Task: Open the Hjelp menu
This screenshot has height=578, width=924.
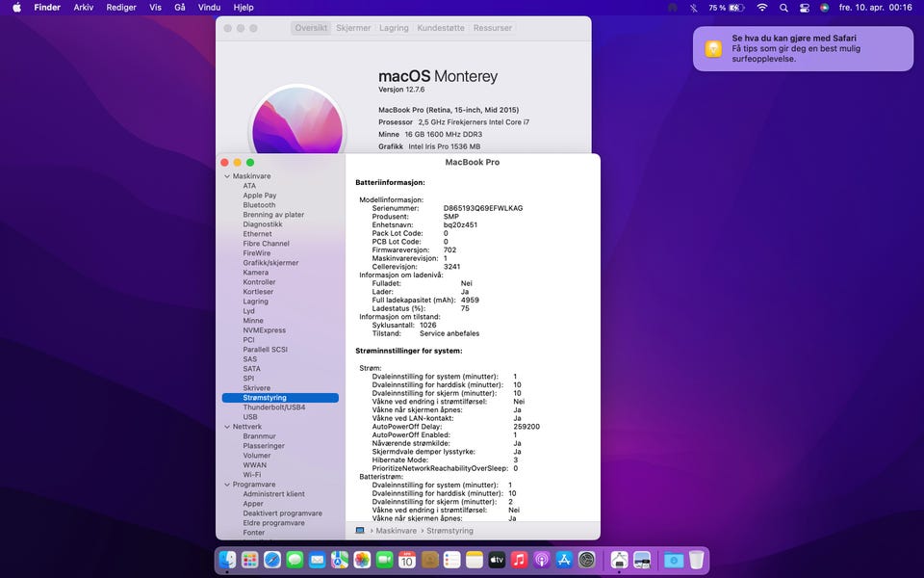Action: pos(244,8)
